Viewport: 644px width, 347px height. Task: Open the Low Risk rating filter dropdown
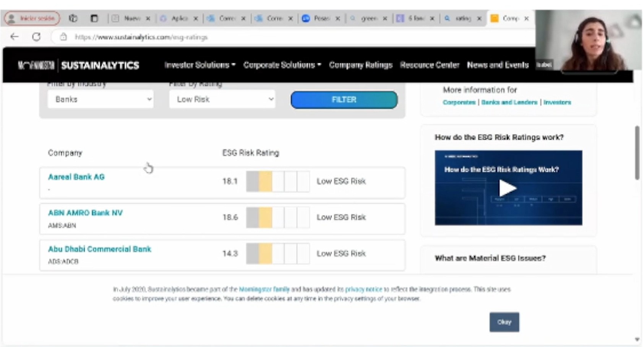point(222,99)
